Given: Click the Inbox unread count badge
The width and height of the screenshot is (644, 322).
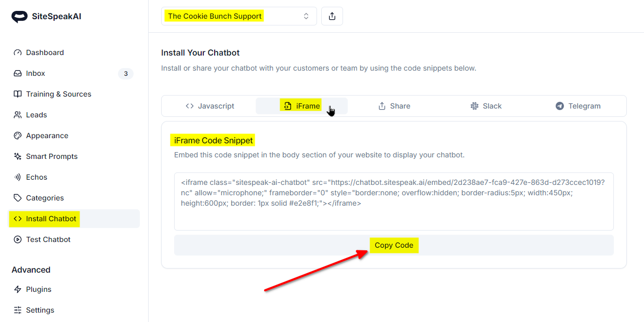Looking at the screenshot, I should pyautogui.click(x=126, y=74).
